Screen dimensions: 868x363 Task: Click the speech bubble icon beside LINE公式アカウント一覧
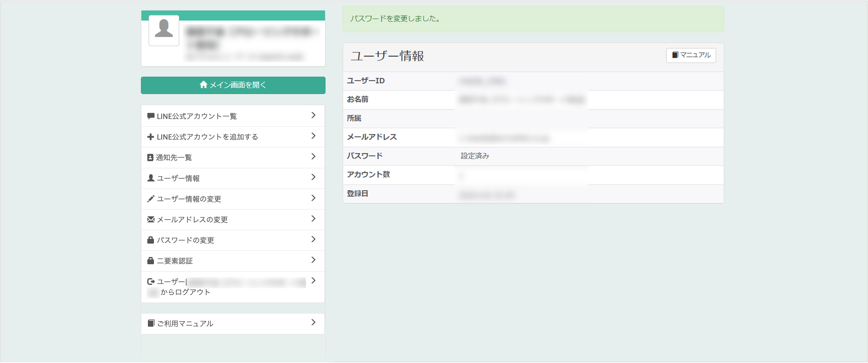click(151, 116)
